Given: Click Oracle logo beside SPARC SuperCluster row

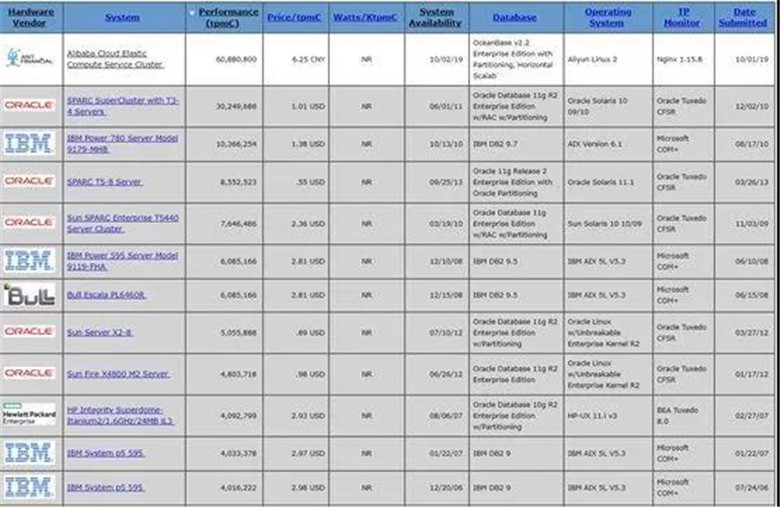Looking at the screenshot, I should 30,104.
